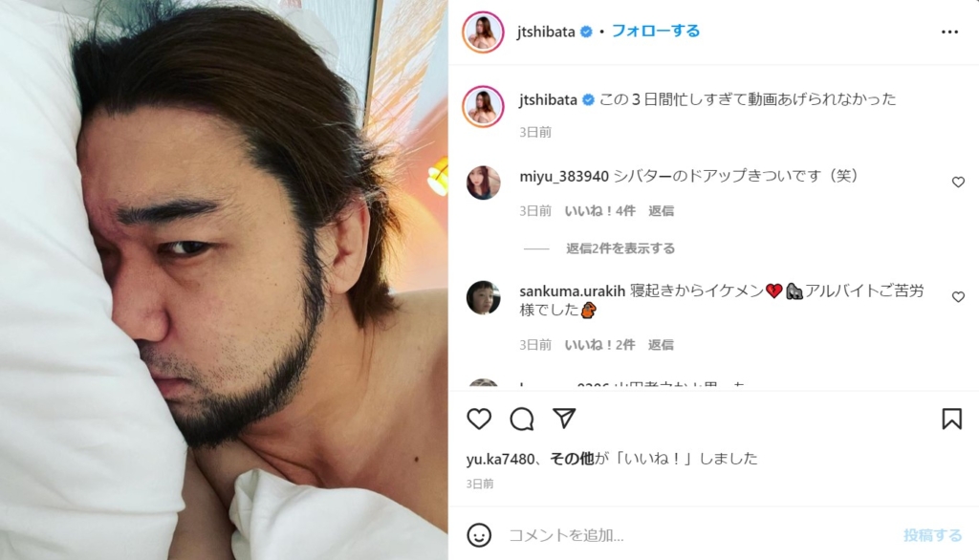Image resolution: width=979 pixels, height=560 pixels.
Task: View likes on miyu_383940's comment (いいね！4件)
Action: tap(600, 211)
